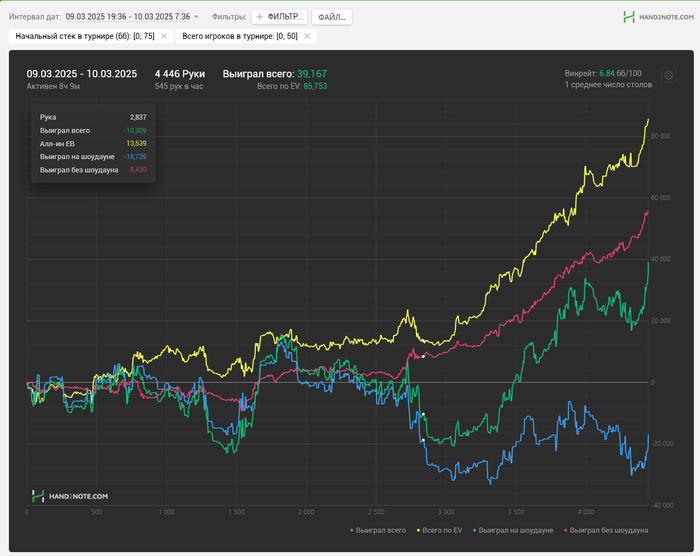This screenshot has width=700, height=556.
Task: Click the Hand2Note watermark inside the chart
Action: click(70, 496)
